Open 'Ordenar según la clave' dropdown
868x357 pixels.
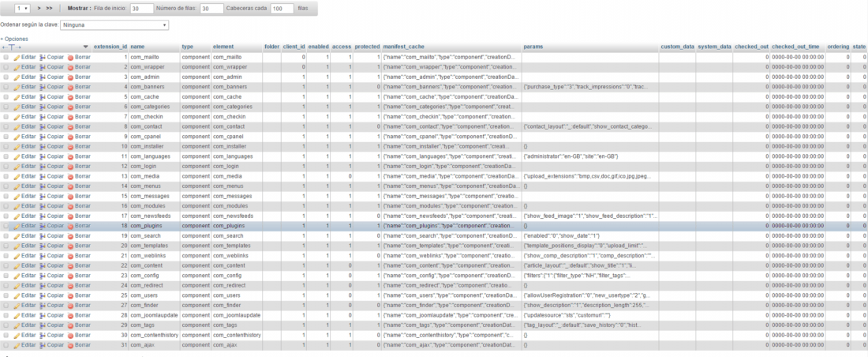(114, 25)
